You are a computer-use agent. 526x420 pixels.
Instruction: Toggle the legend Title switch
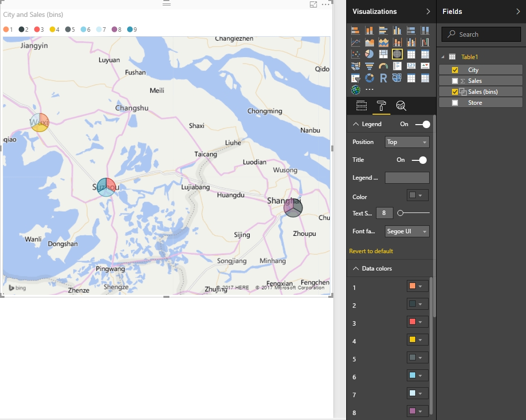pos(419,160)
